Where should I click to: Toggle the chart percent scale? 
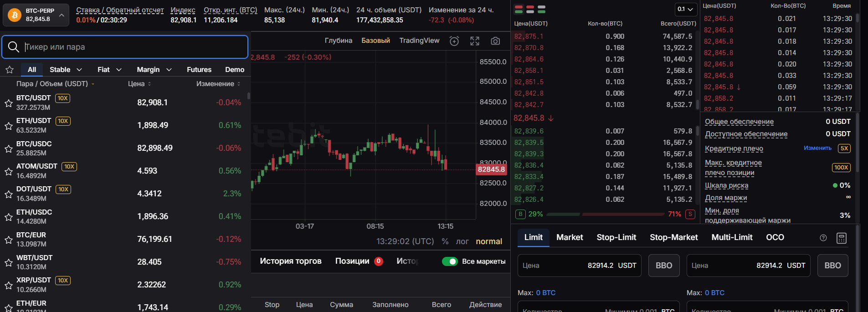tap(445, 241)
